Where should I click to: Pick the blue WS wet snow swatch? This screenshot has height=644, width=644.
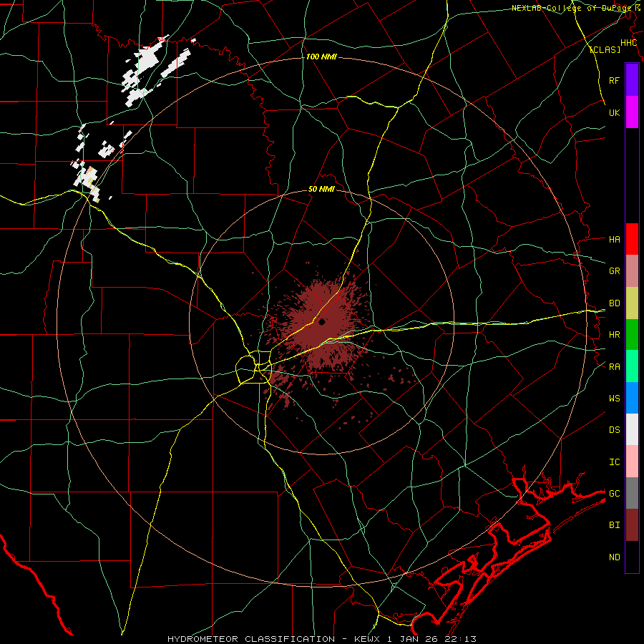632,398
